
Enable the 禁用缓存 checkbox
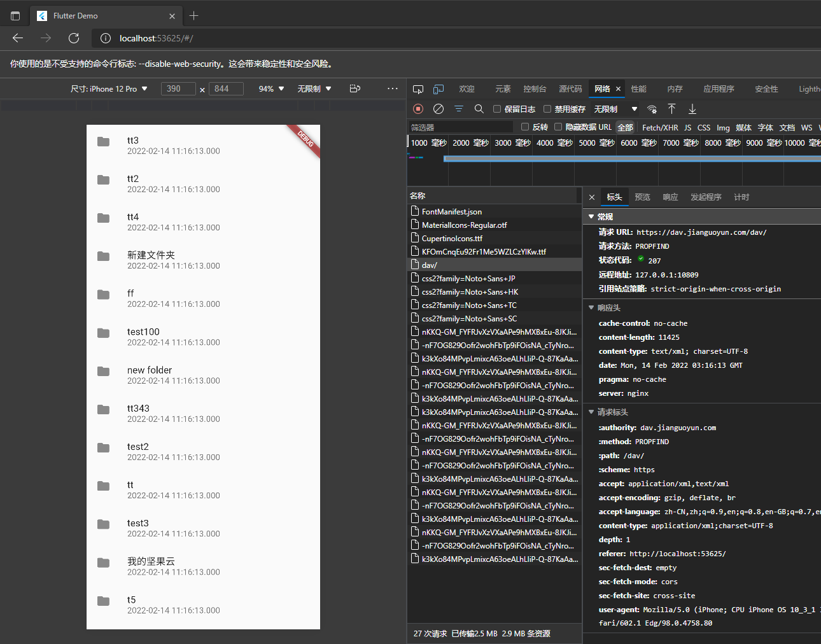pyautogui.click(x=547, y=109)
